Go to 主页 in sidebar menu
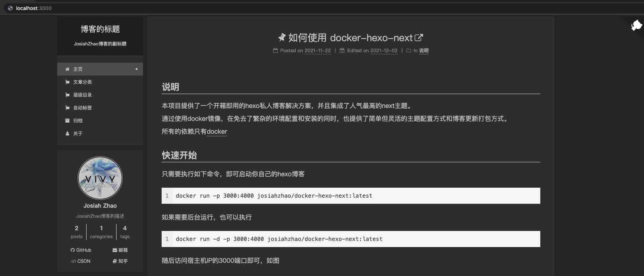This screenshot has height=276, width=644. tap(78, 69)
